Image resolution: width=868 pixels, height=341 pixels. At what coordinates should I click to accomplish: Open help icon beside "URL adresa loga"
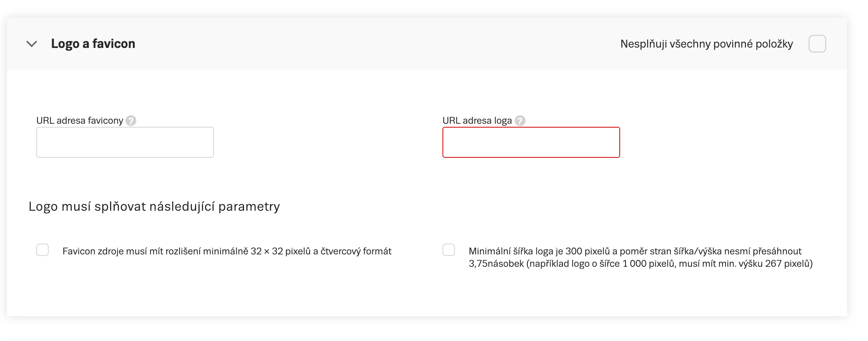tap(520, 121)
